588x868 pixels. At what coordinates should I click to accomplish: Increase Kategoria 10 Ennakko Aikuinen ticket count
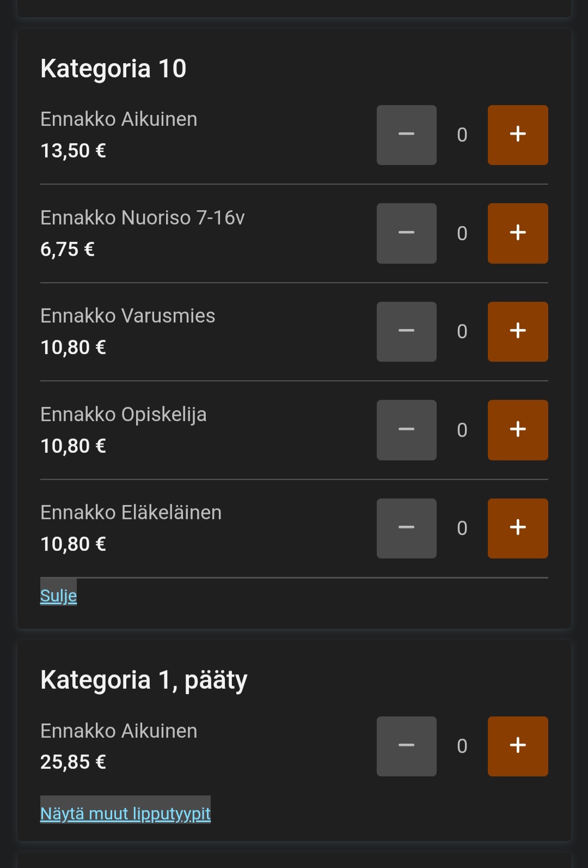tap(517, 135)
